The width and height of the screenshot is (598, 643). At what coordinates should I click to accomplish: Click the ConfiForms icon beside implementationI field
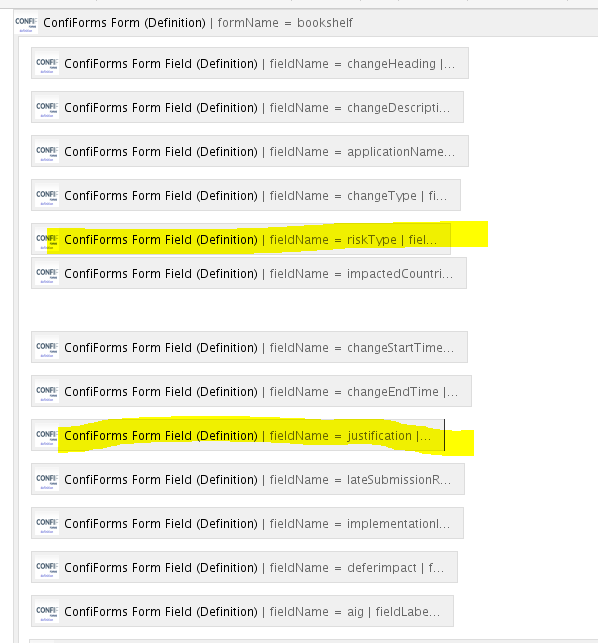tap(47, 523)
